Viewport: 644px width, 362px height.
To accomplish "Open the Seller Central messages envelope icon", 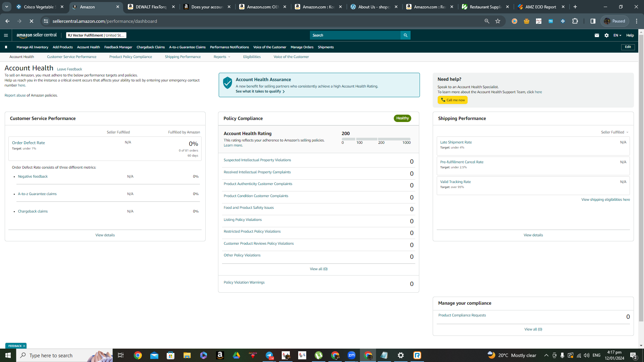I will tap(597, 35).
